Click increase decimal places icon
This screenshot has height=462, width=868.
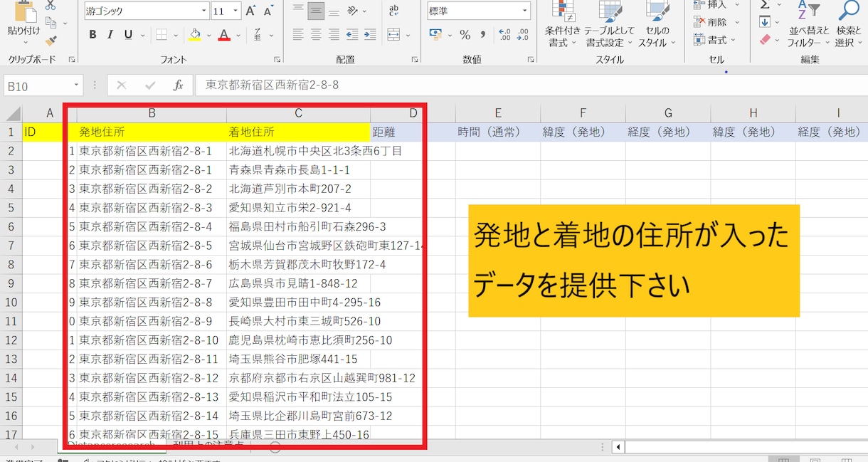point(505,35)
